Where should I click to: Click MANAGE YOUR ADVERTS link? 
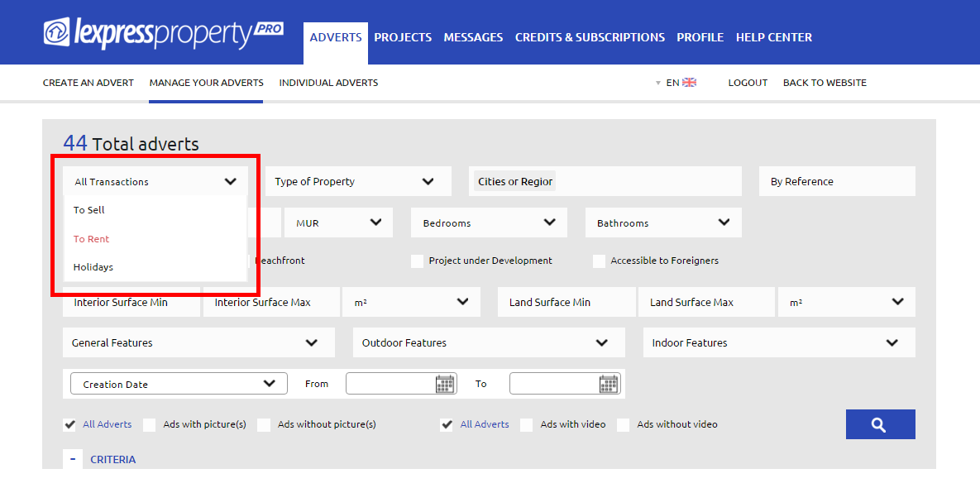tap(206, 83)
